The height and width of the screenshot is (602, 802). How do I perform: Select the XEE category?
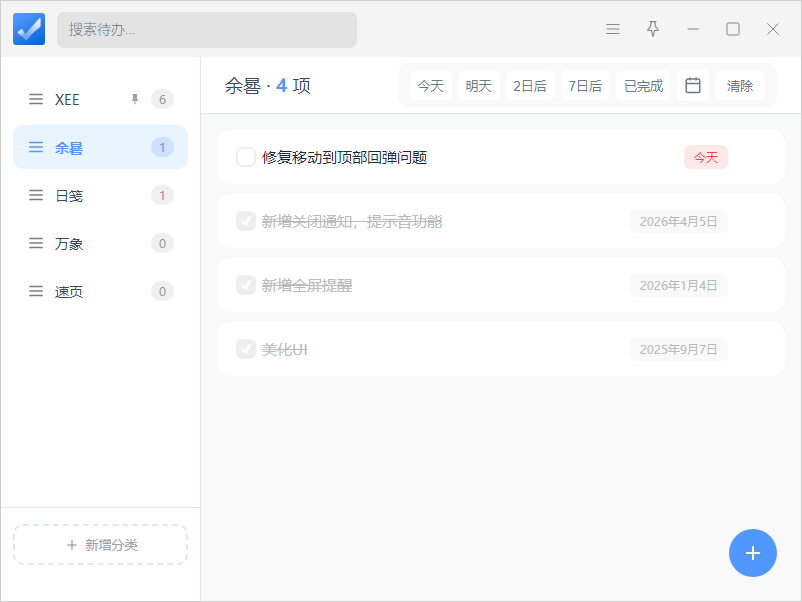point(100,99)
